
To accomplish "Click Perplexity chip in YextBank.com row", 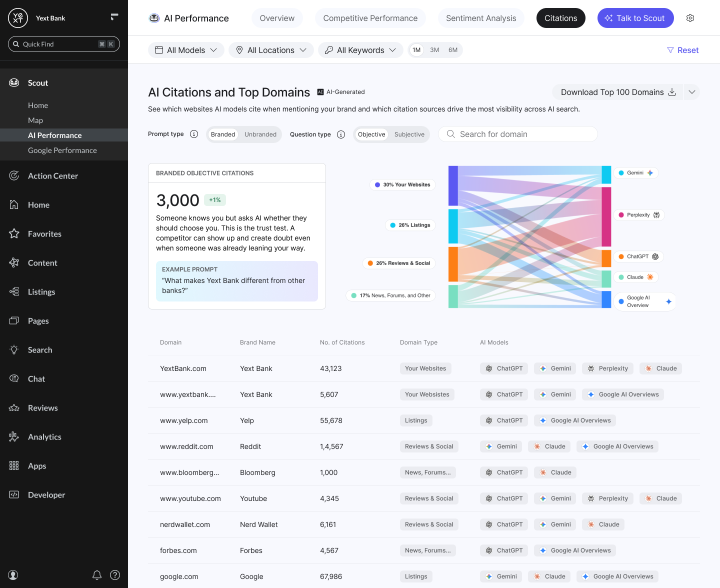I will [607, 368].
